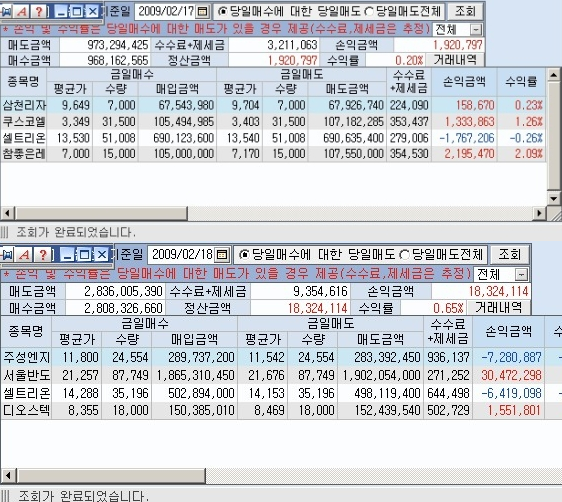Select the 삼천리자 row
Viewport: 562px width, 502px height.
(273, 105)
